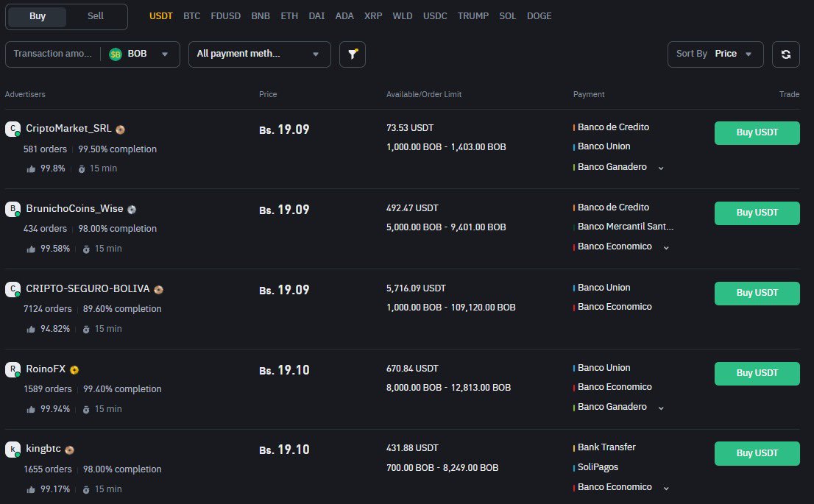Open the BOB currency dropdown

[x=139, y=54]
